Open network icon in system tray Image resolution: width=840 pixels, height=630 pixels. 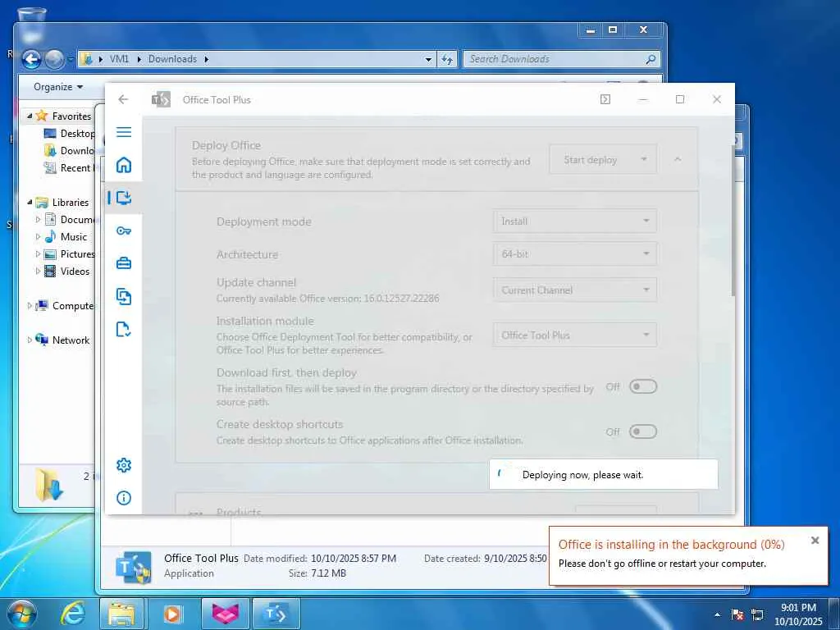pyautogui.click(x=757, y=614)
